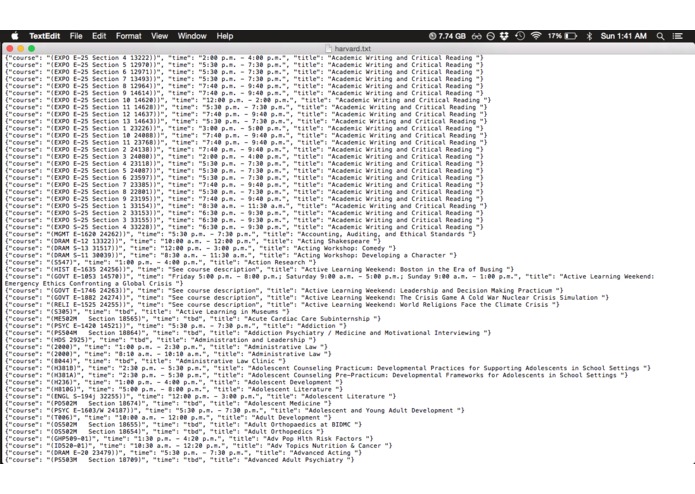
Task: Click the circular do-not-disturb menu bar icon
Action: coord(490,36)
